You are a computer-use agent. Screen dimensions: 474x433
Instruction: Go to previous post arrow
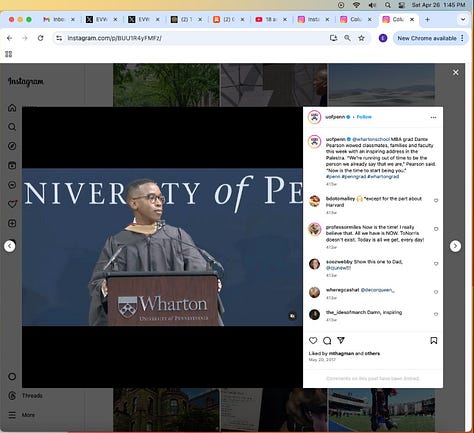coord(10,246)
